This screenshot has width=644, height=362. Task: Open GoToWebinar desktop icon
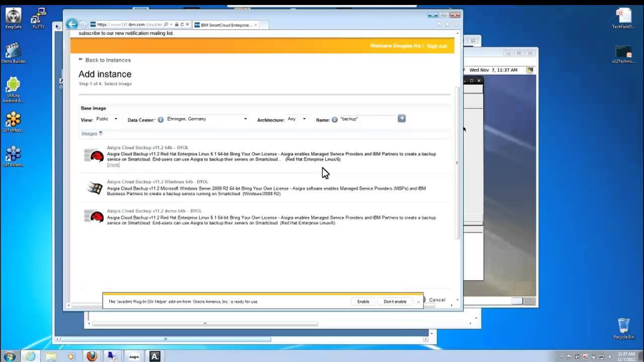click(x=13, y=156)
